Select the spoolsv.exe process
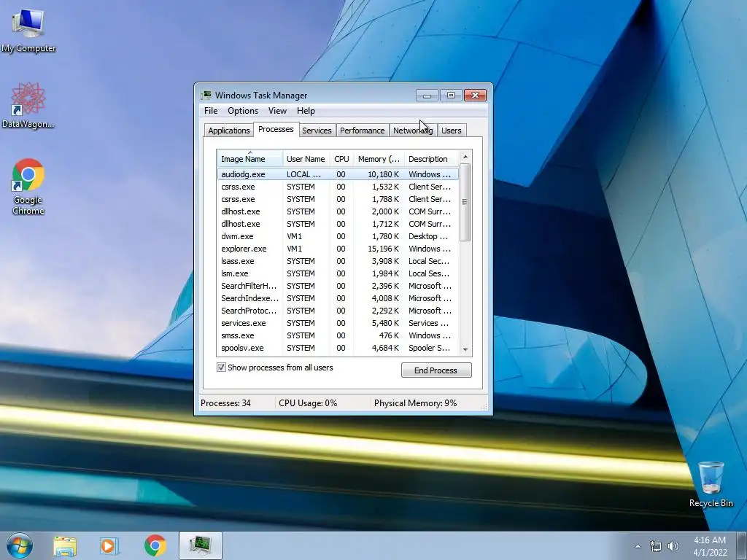 pyautogui.click(x=338, y=348)
